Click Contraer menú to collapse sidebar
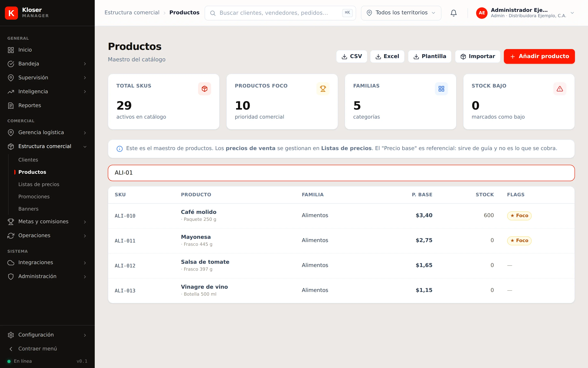Viewport: 588px width, 368px height. pyautogui.click(x=38, y=349)
